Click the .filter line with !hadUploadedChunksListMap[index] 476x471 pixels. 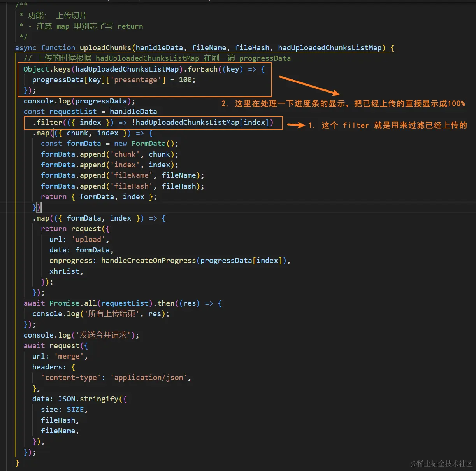pos(153,123)
